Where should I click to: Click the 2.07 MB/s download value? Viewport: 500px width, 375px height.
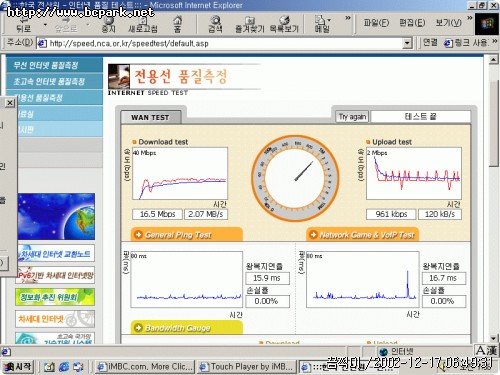click(x=206, y=214)
